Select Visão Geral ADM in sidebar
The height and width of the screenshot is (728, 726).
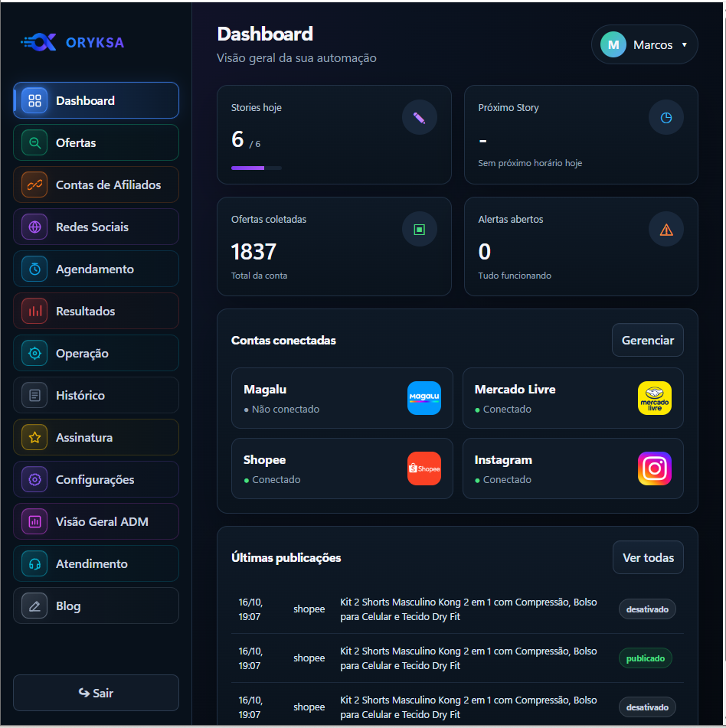click(96, 521)
